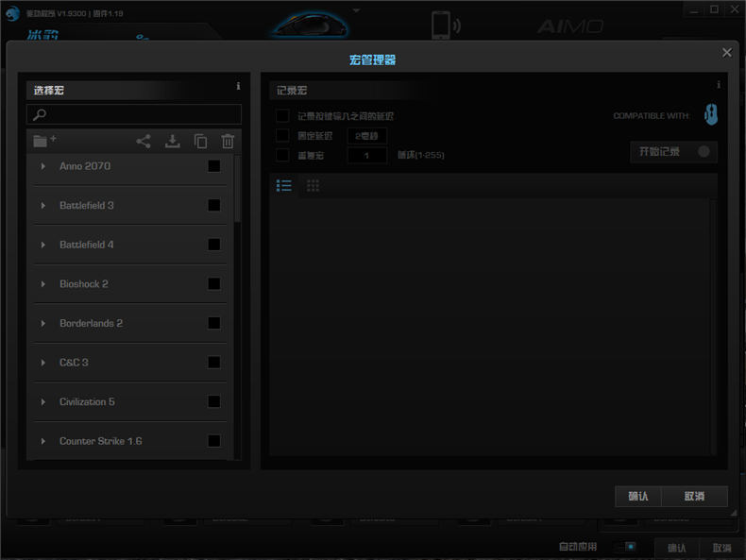
Task: Click cancel button in main window
Action: click(x=721, y=548)
